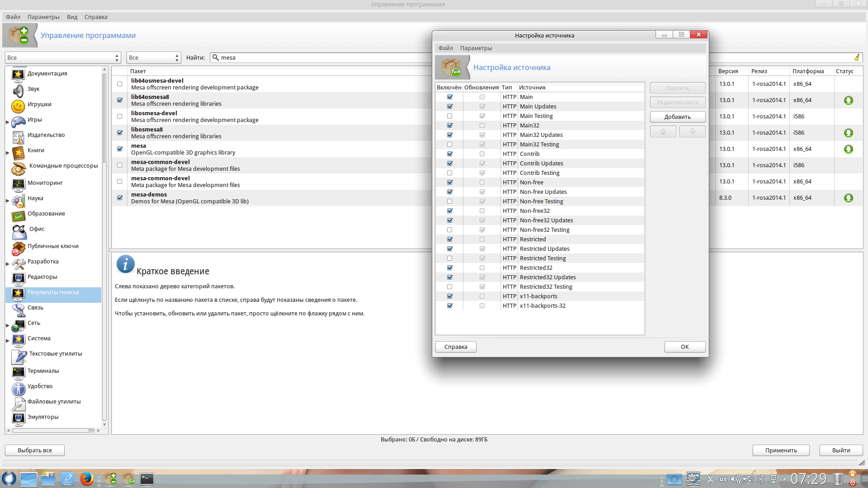Open Параметры menu in source dialog
The width and height of the screenshot is (868, 488).
[x=476, y=48]
